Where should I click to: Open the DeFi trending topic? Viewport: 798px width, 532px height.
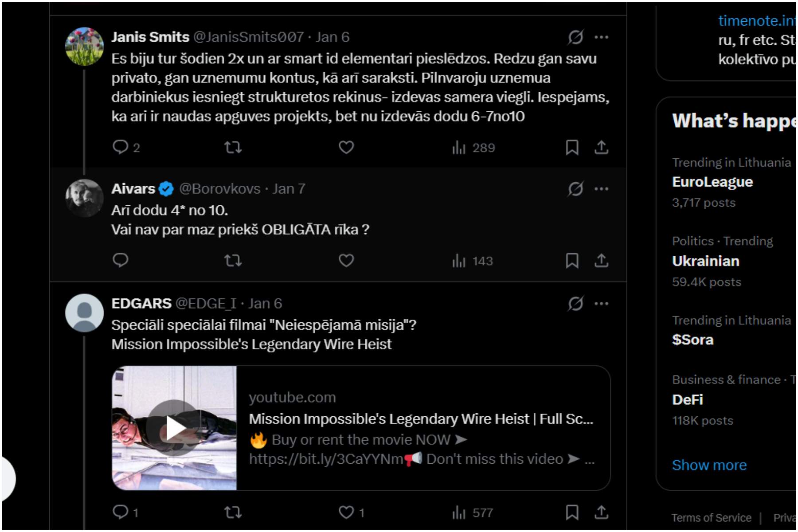coord(688,400)
